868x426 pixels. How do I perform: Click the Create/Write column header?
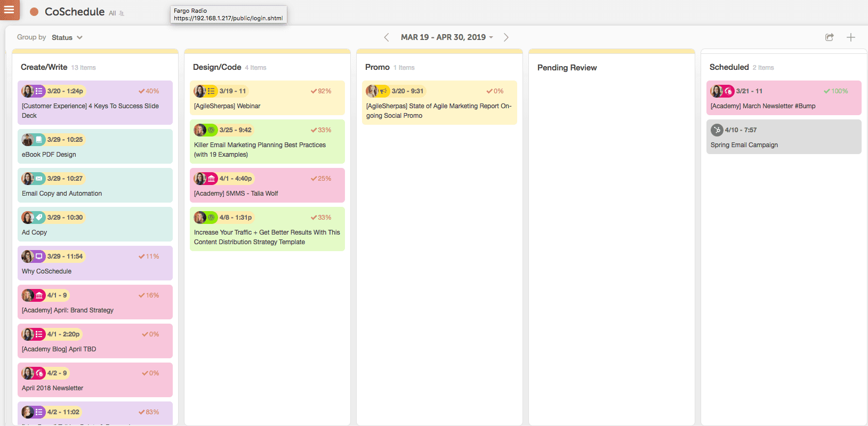44,67
